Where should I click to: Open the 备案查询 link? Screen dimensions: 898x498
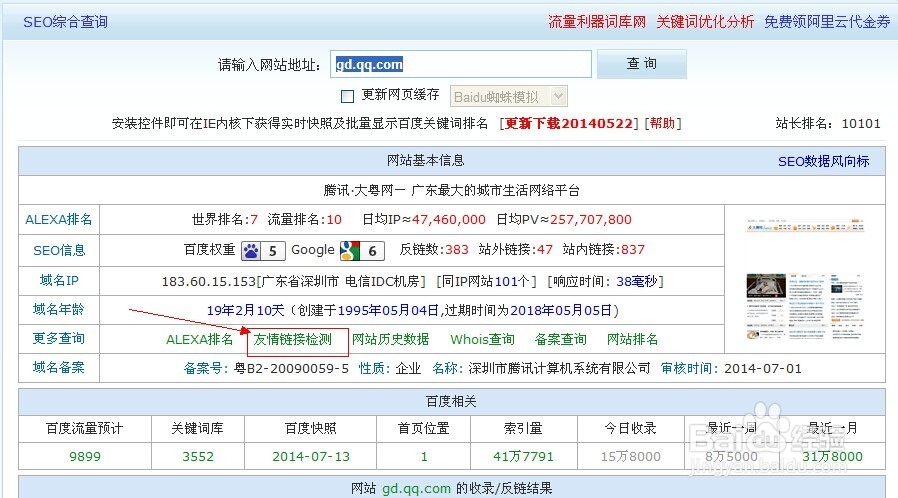pyautogui.click(x=560, y=339)
